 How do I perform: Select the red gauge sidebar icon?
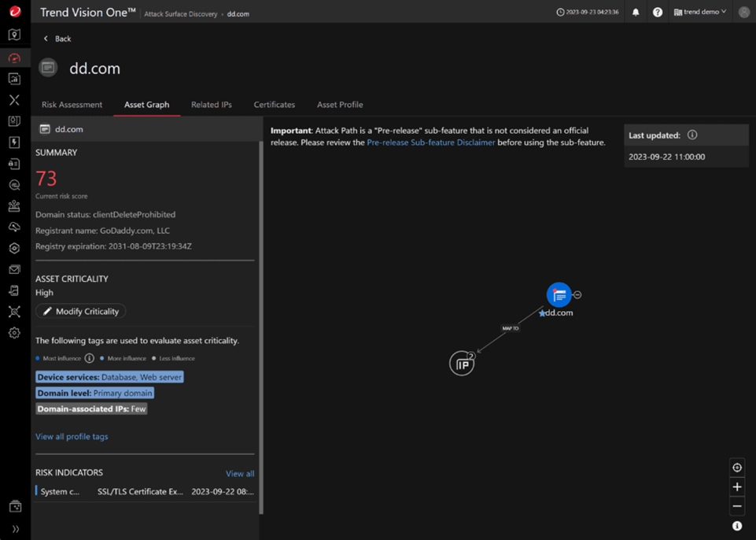pyautogui.click(x=14, y=58)
